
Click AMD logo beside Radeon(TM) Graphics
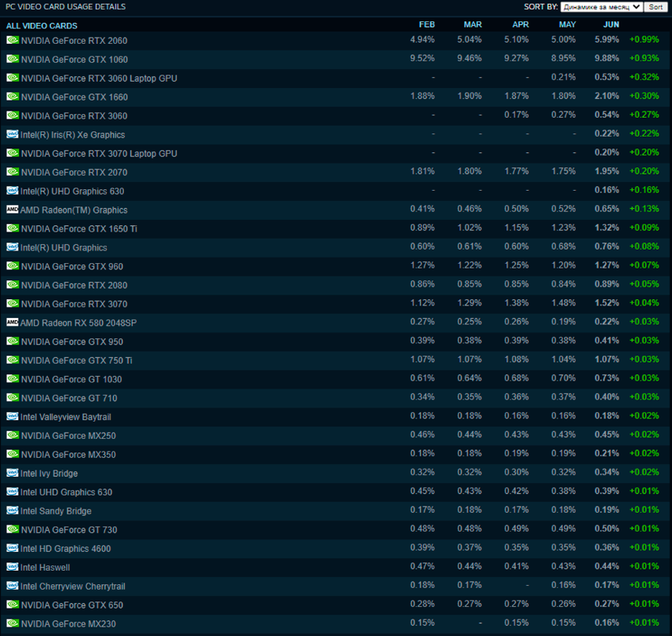pos(13,209)
